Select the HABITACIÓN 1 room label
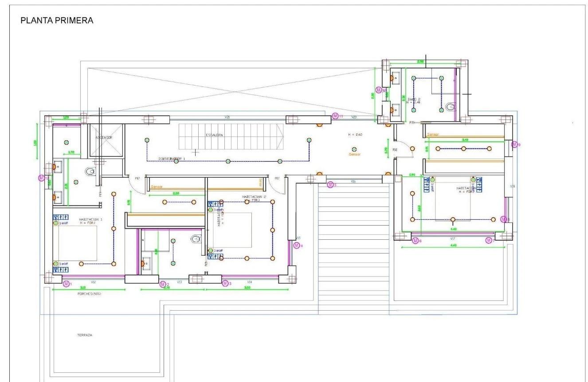Screen dimensions: 588x382 click(91, 219)
